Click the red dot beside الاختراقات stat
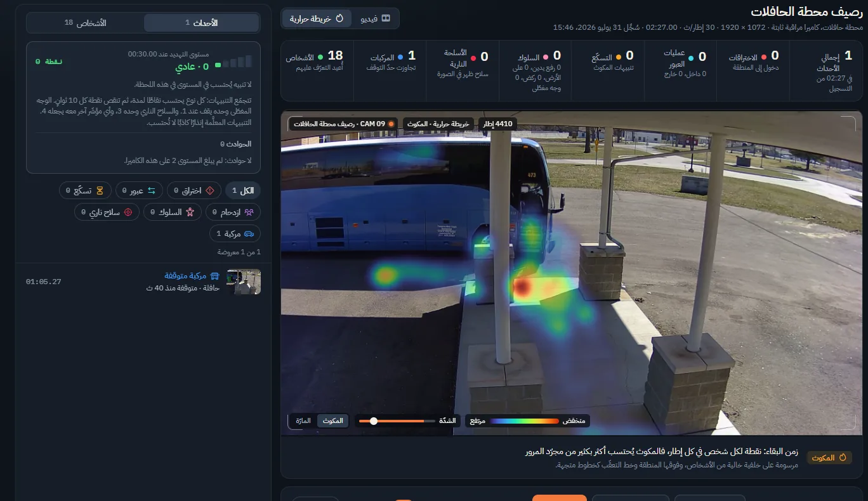 (763, 58)
